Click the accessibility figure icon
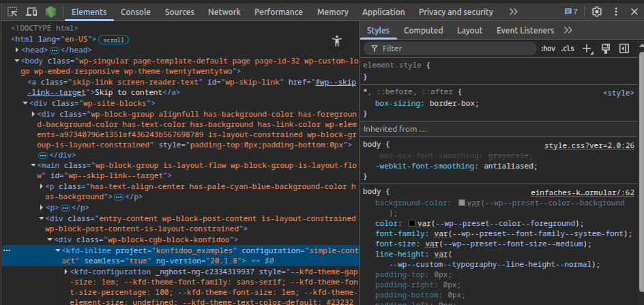Viewport: 644px width, 305px height. click(x=337, y=41)
